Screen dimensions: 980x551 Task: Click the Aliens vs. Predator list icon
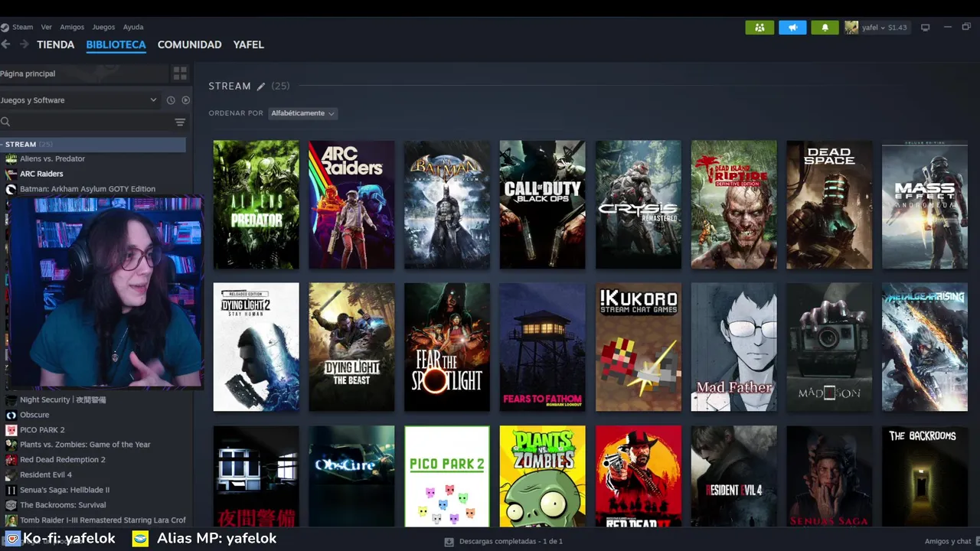11,158
